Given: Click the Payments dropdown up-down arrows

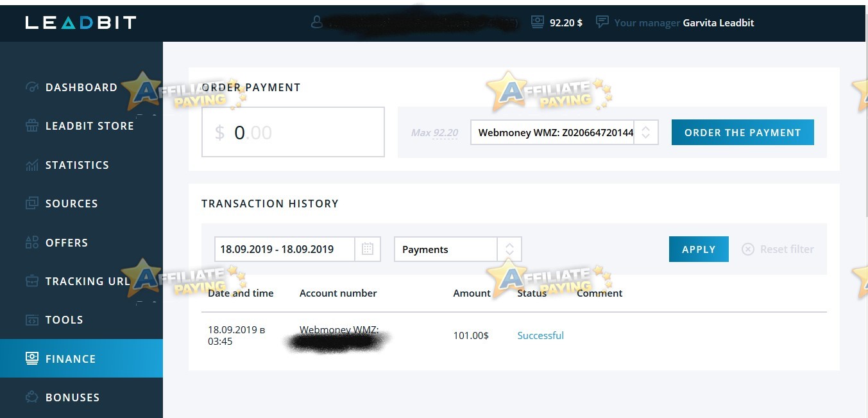Looking at the screenshot, I should tap(509, 249).
